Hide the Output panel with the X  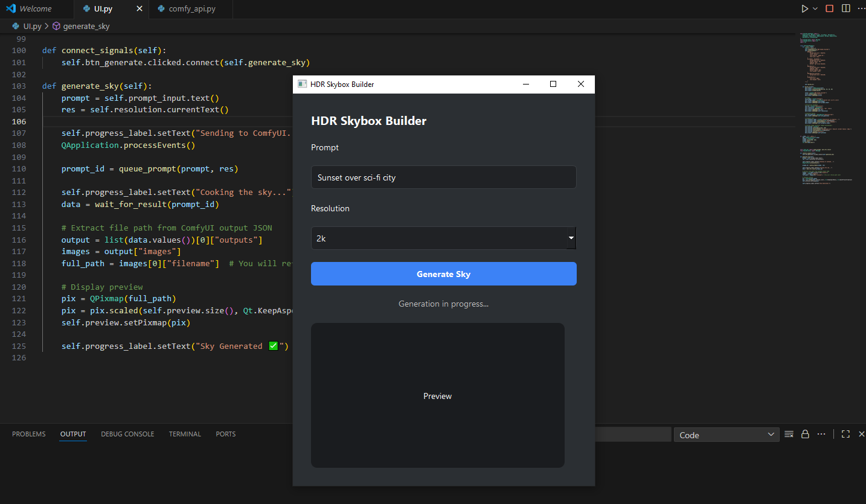click(861, 434)
